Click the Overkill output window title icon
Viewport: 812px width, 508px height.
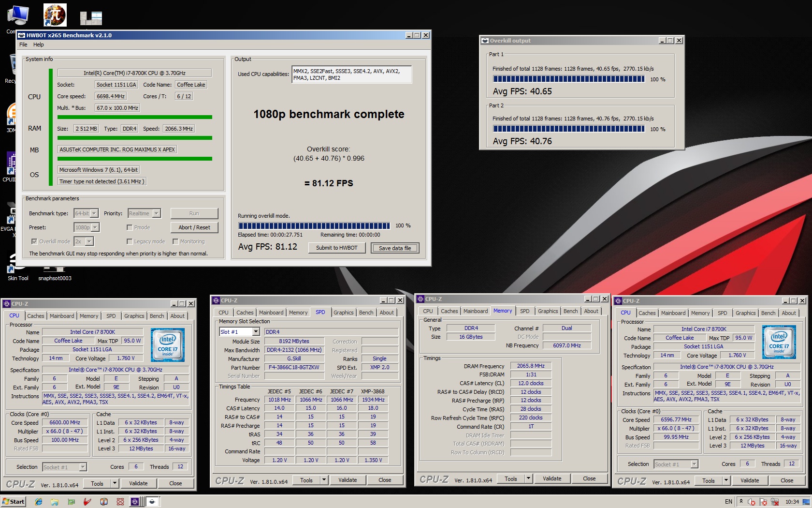[x=485, y=41]
